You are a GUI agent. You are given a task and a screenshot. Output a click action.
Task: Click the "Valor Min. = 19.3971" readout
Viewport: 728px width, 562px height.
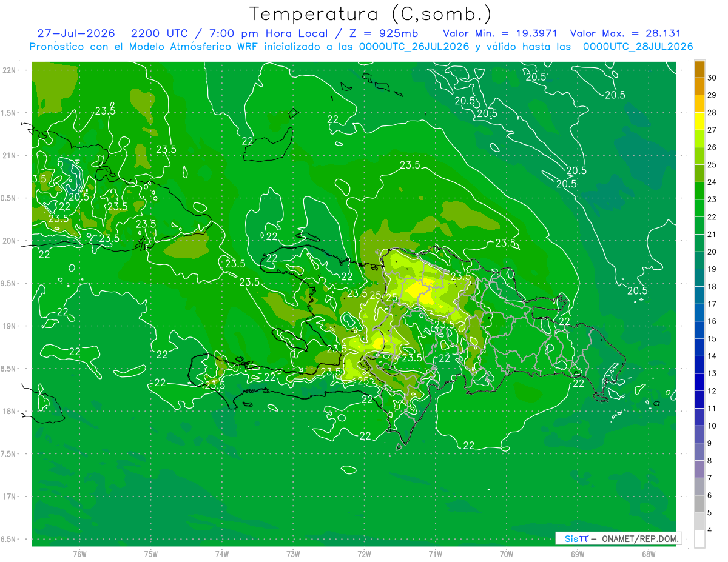(500, 33)
